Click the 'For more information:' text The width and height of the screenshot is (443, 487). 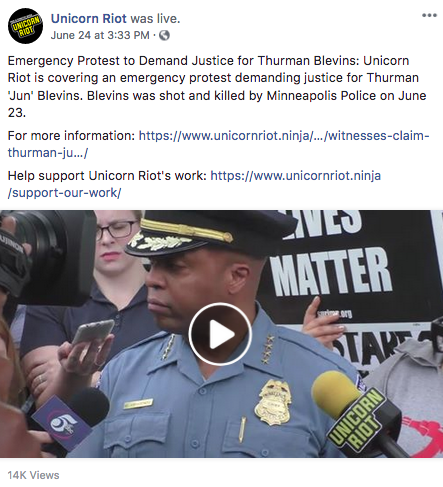coord(71,136)
